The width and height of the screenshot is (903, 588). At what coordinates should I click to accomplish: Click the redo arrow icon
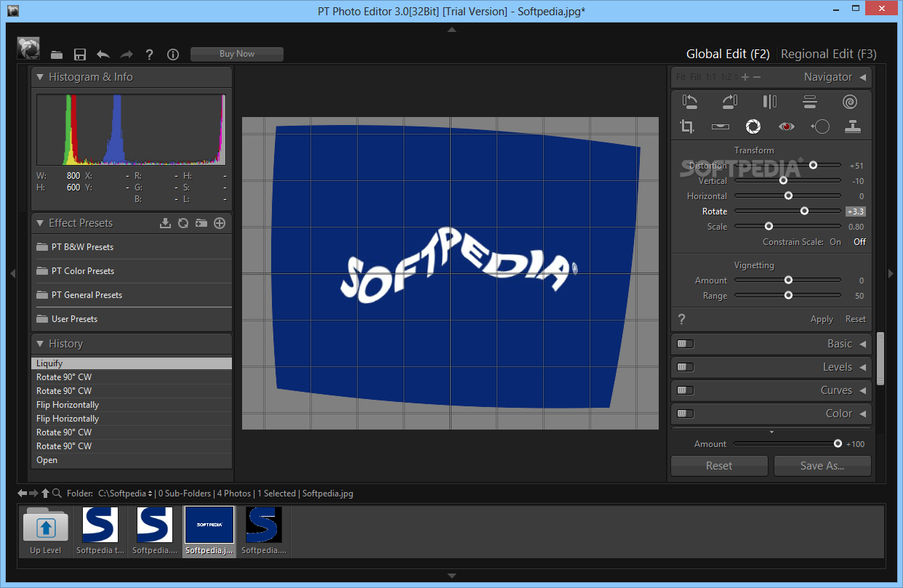tap(127, 55)
